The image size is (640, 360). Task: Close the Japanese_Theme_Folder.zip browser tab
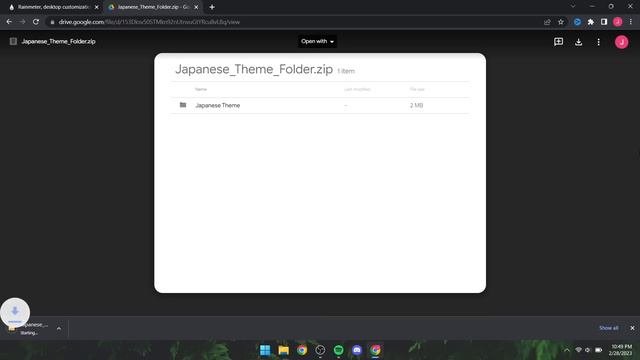196,7
